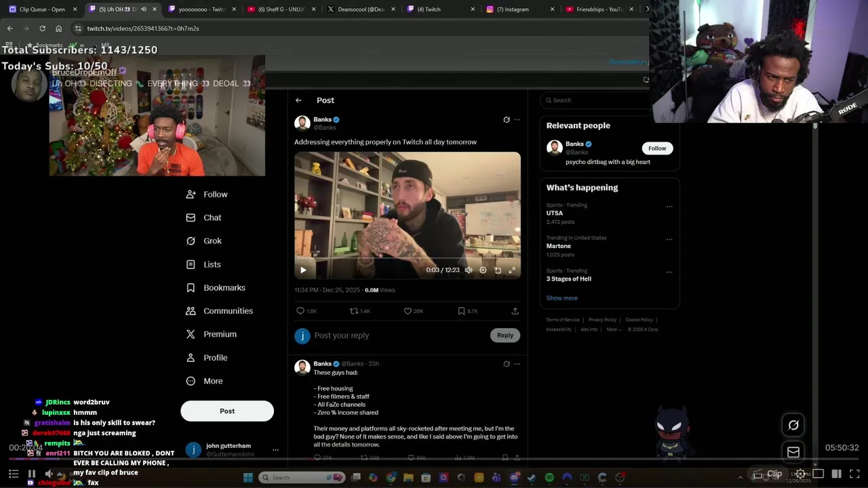
Task: Open the Follow item in X sidebar
Action: click(207, 194)
